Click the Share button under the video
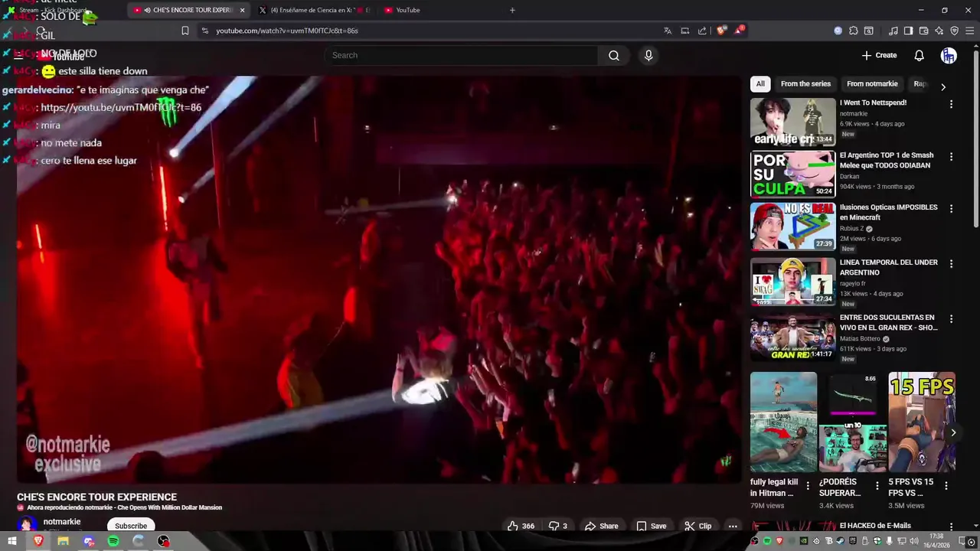This screenshot has width=980, height=551. tap(601, 526)
